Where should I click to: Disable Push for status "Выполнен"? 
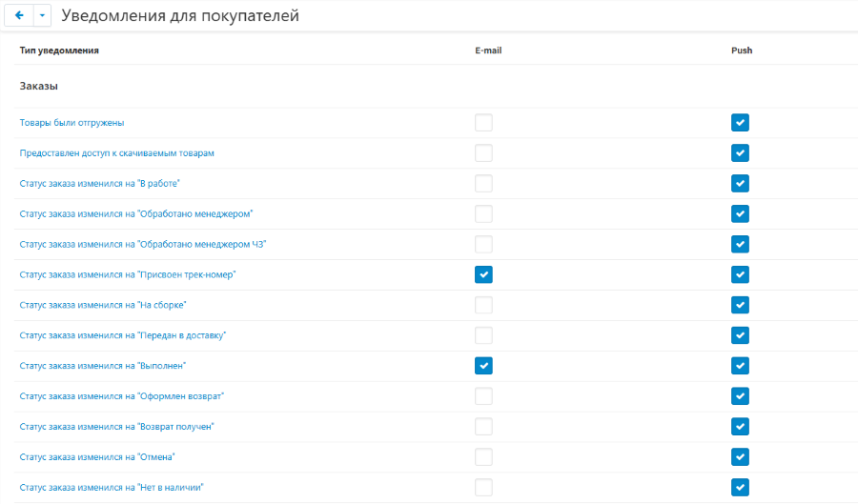741,366
